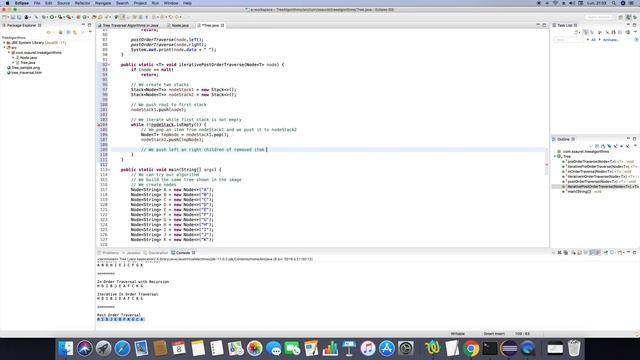Open the Navigate menu
Viewport: 640px width, 360px height.
(x=103, y=3)
